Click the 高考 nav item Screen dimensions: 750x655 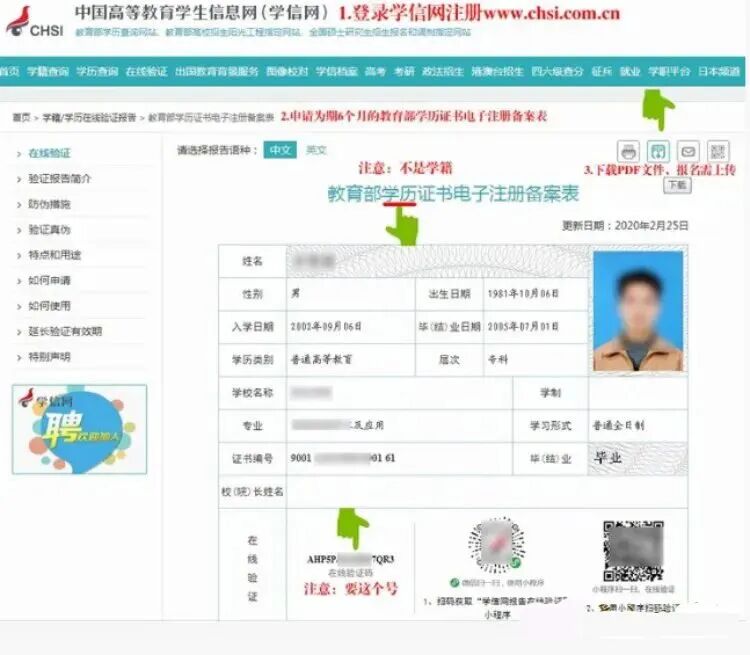point(375,72)
